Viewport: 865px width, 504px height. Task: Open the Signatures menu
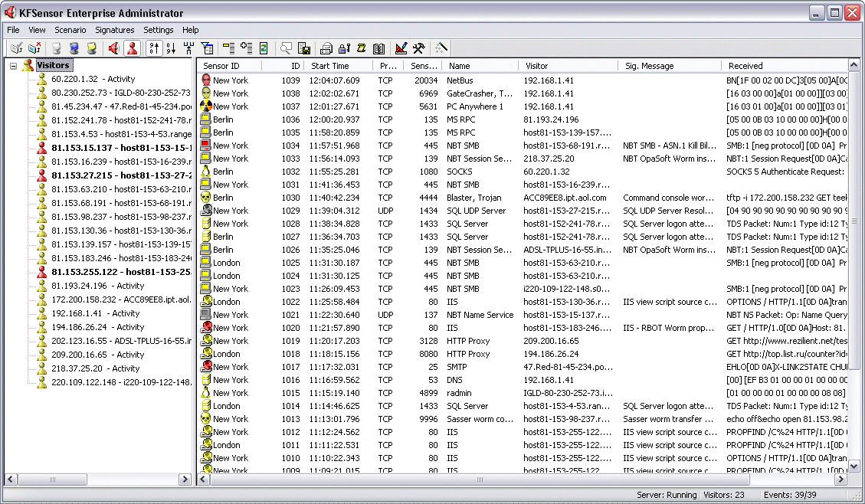click(114, 30)
